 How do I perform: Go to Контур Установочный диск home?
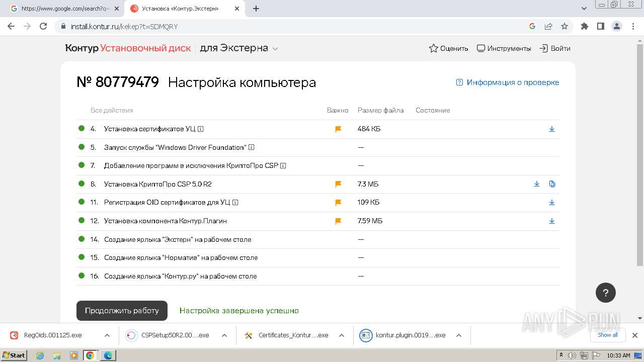click(128, 48)
